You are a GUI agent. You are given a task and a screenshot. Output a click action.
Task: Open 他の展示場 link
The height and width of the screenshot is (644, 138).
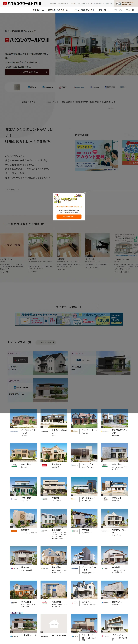109,4
